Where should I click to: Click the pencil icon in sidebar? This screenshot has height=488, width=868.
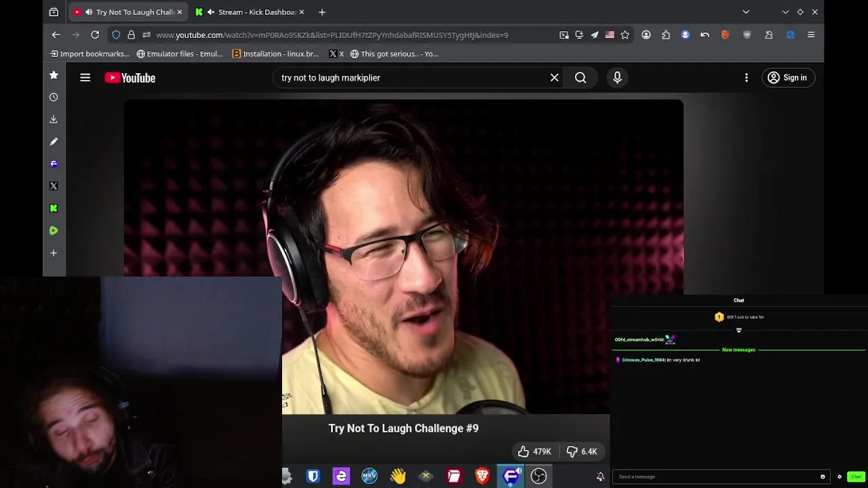pos(54,142)
